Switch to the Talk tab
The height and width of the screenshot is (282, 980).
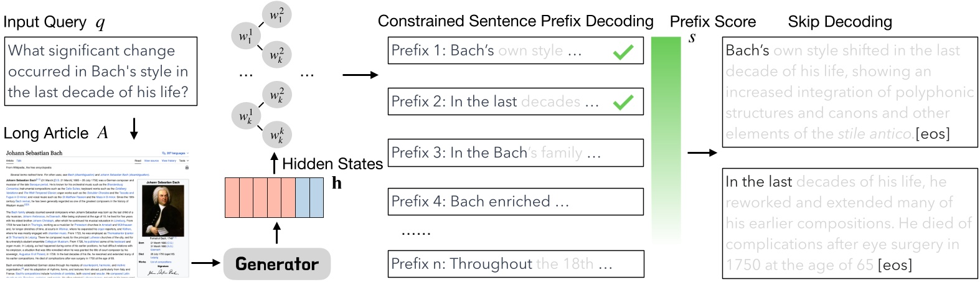[19, 161]
